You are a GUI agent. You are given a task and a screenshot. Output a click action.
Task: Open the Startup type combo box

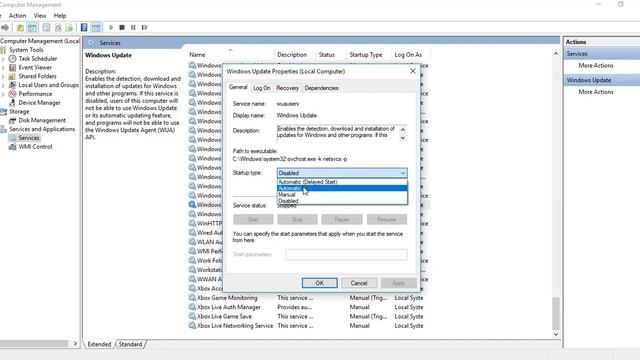click(342, 173)
